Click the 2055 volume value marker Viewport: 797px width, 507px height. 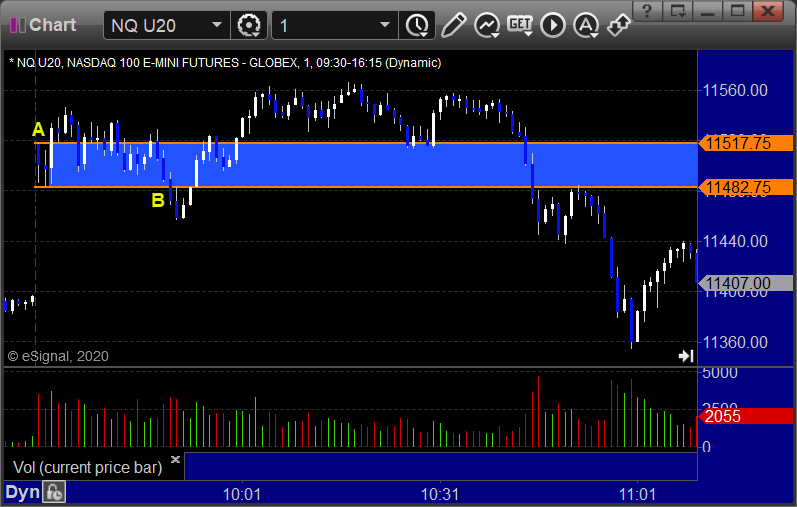pos(745,416)
